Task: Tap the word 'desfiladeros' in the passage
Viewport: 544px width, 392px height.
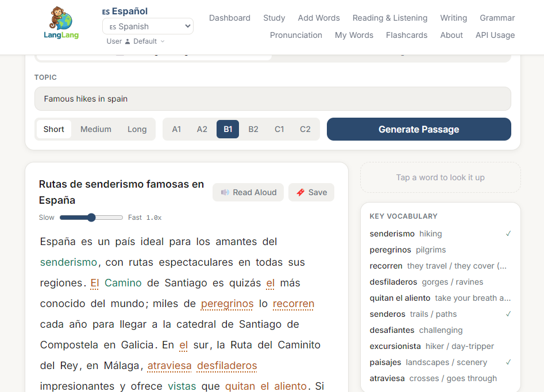Action: tap(227, 366)
